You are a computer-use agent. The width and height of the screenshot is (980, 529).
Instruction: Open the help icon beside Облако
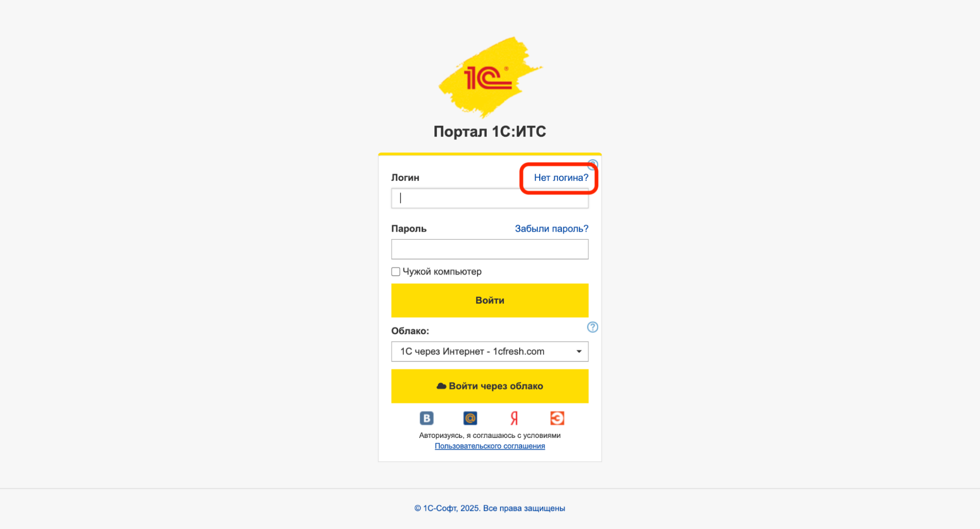(593, 327)
